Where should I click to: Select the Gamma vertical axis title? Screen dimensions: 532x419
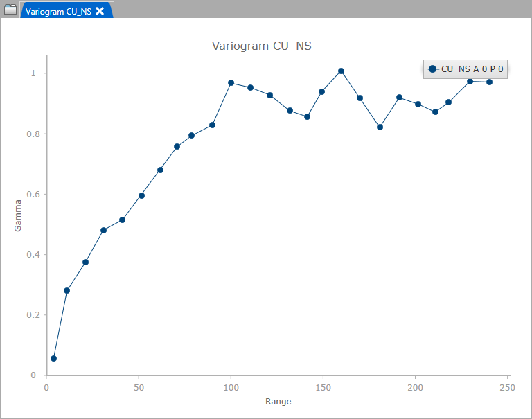(x=19, y=215)
